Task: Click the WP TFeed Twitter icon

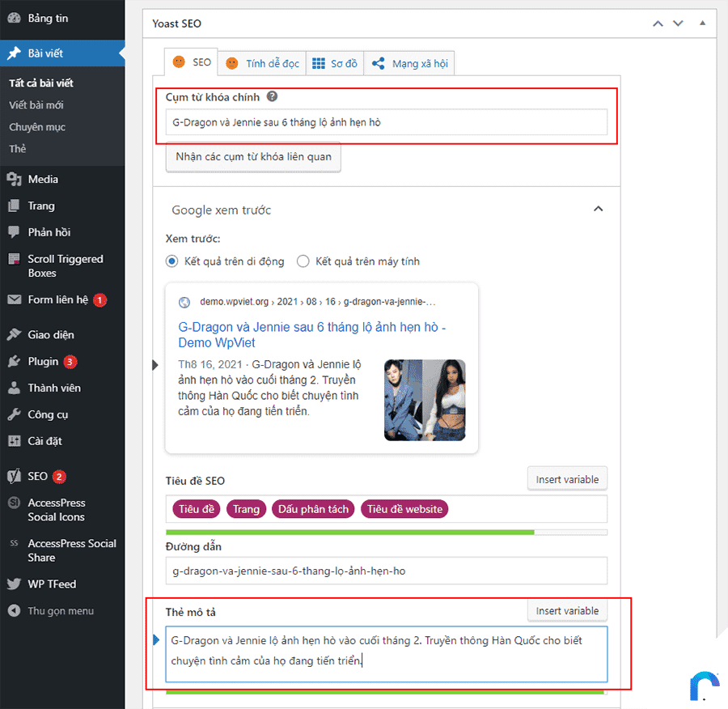Action: click(x=14, y=584)
